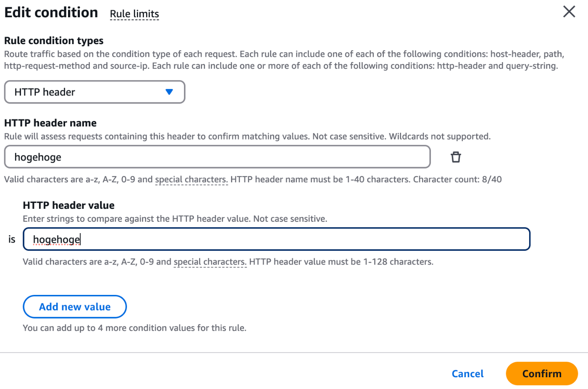Click the 'is' operator label
The width and height of the screenshot is (588, 389).
12,239
